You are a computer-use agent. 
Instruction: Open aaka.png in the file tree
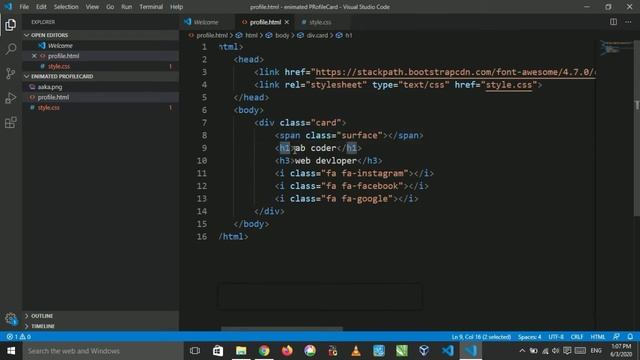point(50,87)
